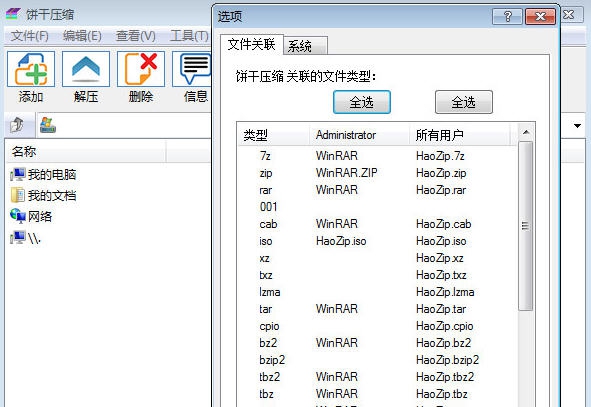Screen dimensions: 591x407
Task: Select the iso type row
Action: (x=377, y=241)
